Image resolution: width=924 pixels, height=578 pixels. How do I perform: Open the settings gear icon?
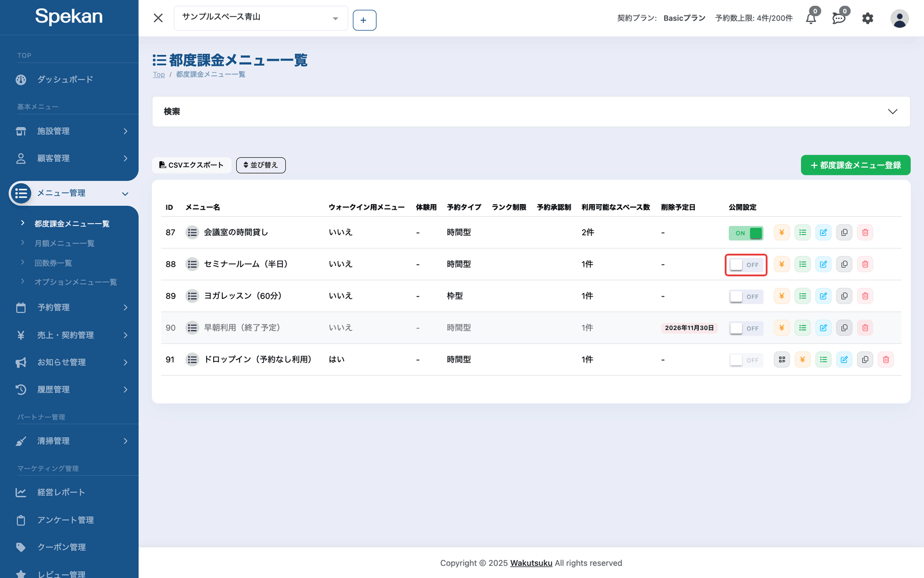(x=867, y=18)
